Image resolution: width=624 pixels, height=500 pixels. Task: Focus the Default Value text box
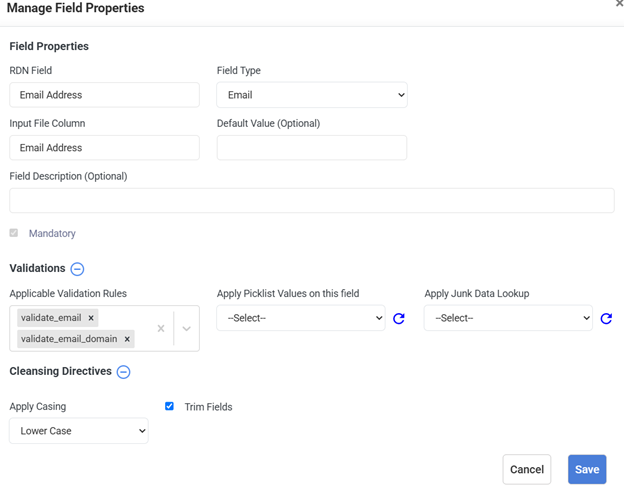coord(312,147)
